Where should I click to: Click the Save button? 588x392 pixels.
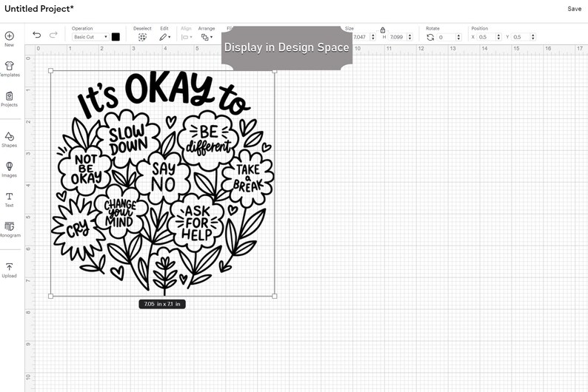click(x=574, y=9)
